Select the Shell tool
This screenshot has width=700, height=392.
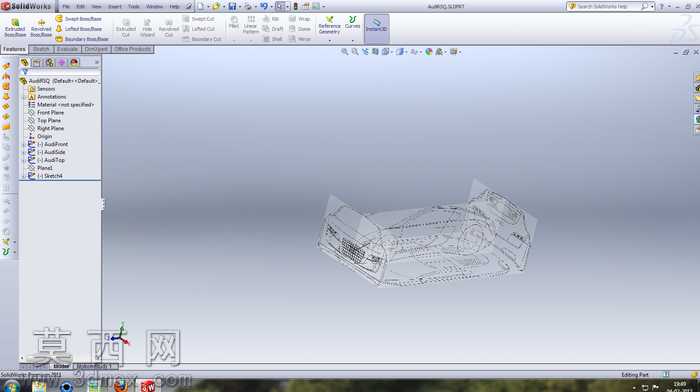[272, 39]
